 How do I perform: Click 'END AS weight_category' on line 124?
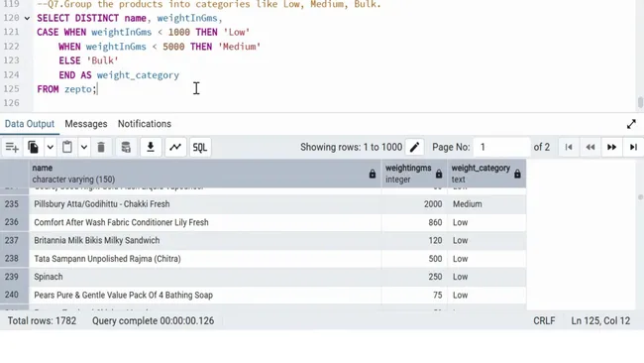[x=119, y=75]
